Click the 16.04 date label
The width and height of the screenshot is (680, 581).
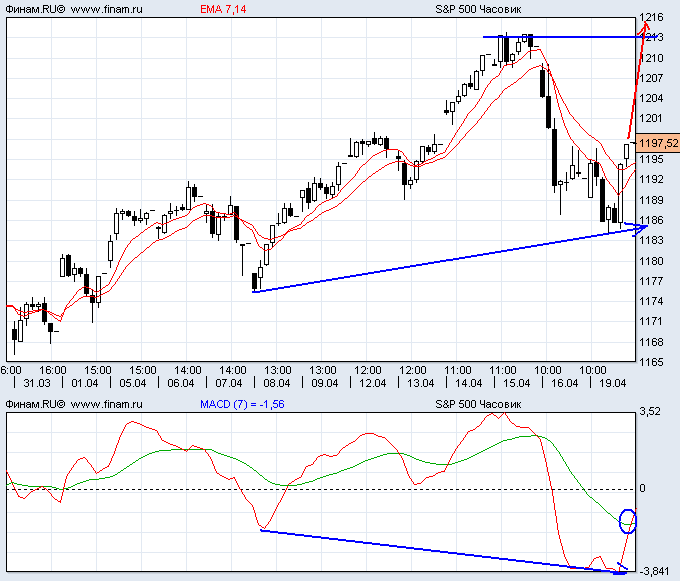click(x=565, y=383)
